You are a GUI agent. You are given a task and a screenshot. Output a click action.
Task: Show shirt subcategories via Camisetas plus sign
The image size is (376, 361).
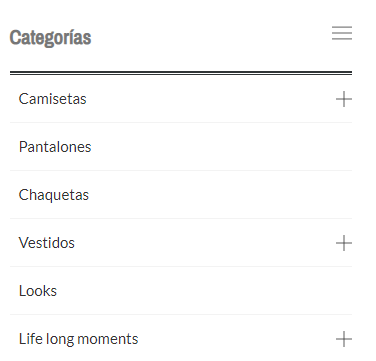[x=344, y=99]
